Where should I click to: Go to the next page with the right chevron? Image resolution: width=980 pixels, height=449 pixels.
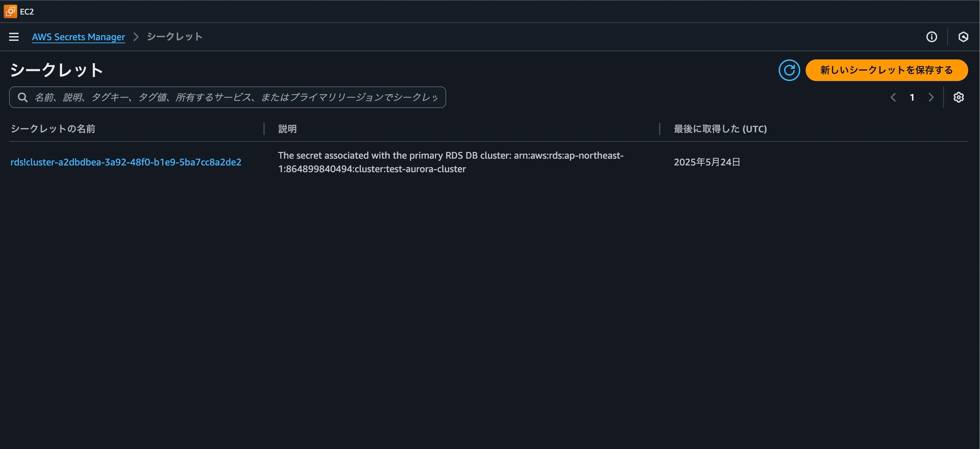click(931, 97)
